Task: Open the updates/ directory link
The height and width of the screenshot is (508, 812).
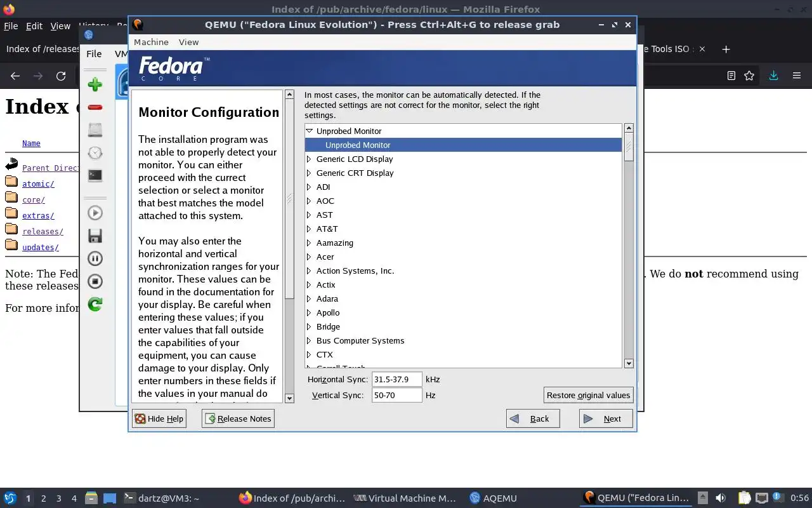Action: tap(40, 248)
